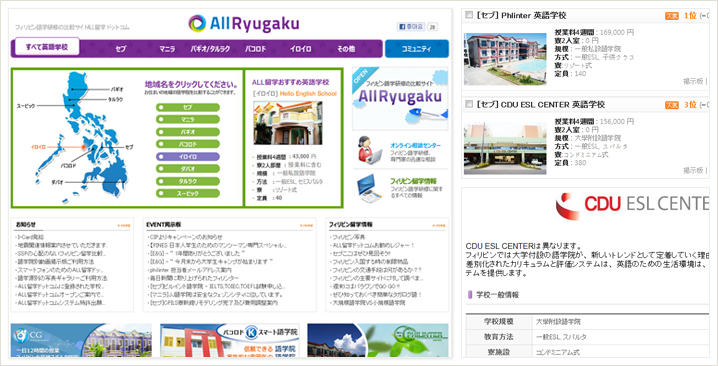This screenshot has width=718, height=366.
Task: Click the orange badge beside 3位
Action: [671, 105]
